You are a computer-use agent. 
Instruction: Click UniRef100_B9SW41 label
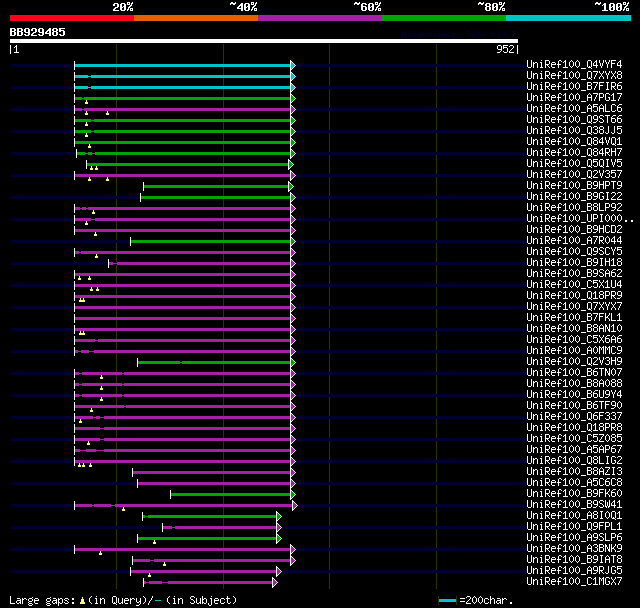coord(574,505)
